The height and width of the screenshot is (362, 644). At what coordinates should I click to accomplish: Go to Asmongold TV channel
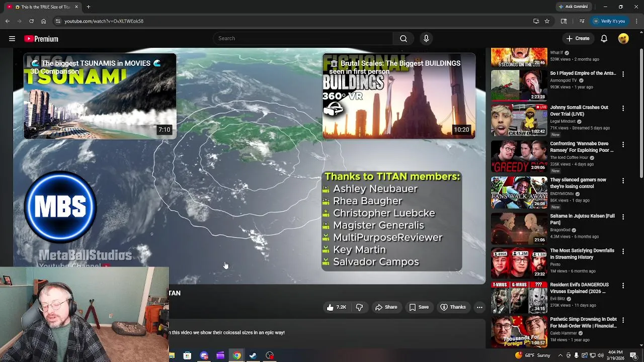(x=563, y=80)
